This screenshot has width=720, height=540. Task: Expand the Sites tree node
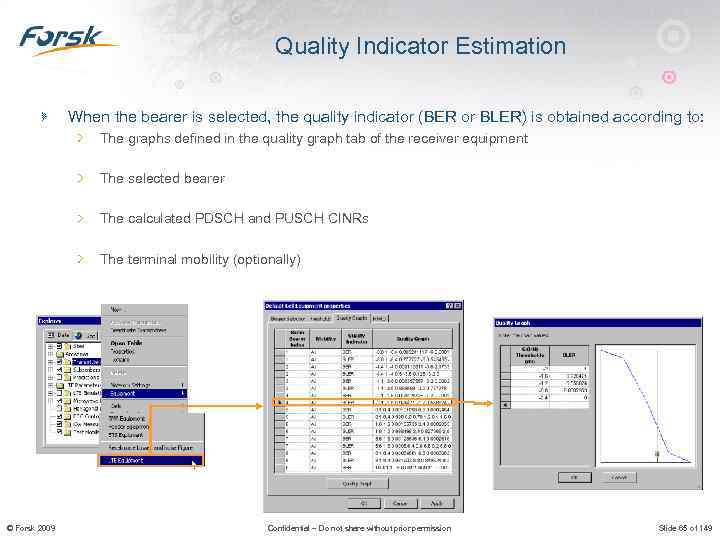tap(51, 346)
